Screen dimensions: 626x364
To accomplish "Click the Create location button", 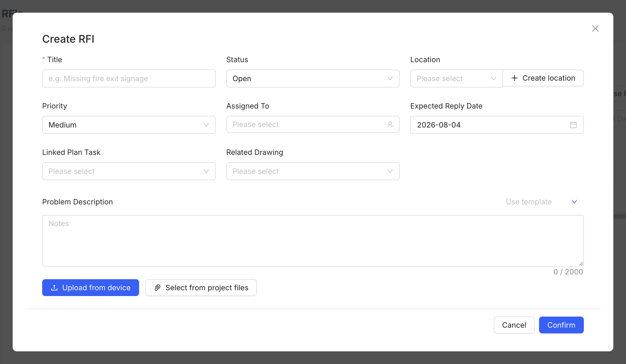I will pyautogui.click(x=543, y=78).
